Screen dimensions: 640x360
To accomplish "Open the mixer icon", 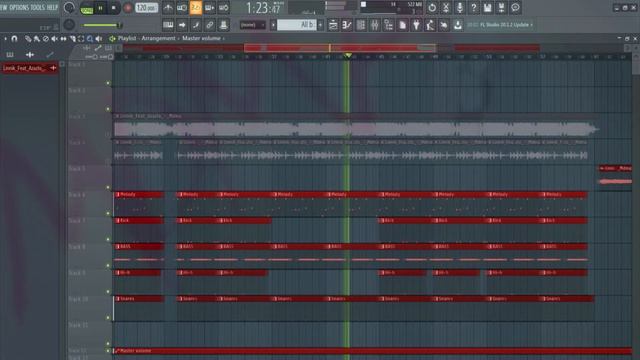I will (x=374, y=25).
